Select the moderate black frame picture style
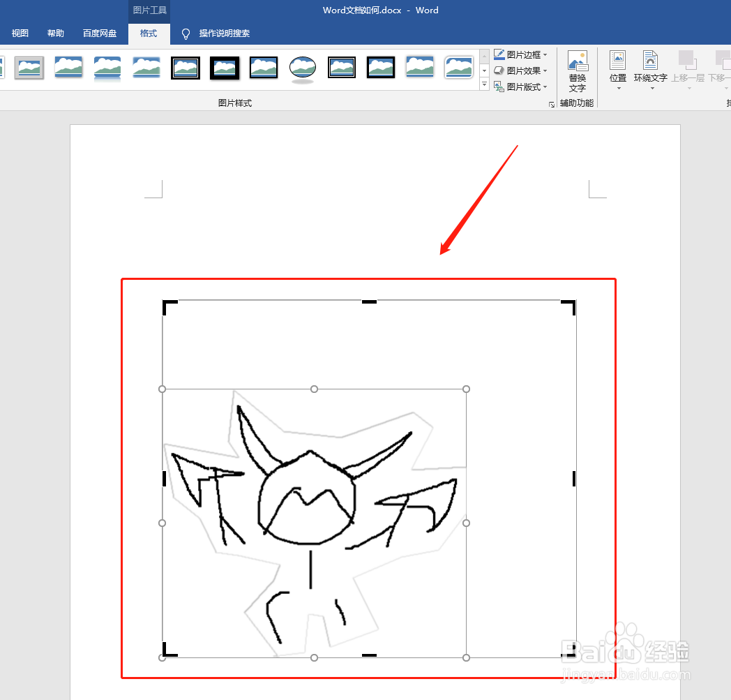Screen dimensions: 731x700 [381, 68]
